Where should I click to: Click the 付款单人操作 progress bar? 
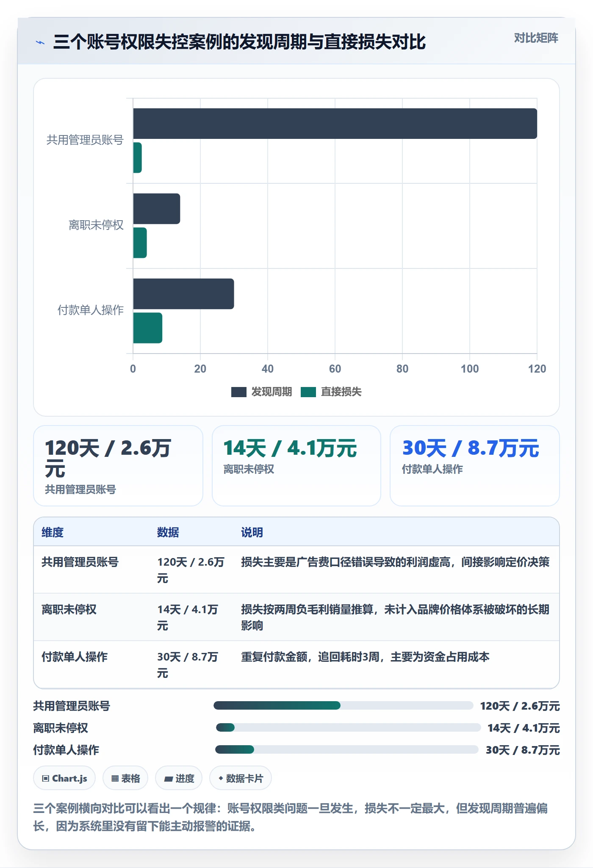pyautogui.click(x=347, y=749)
